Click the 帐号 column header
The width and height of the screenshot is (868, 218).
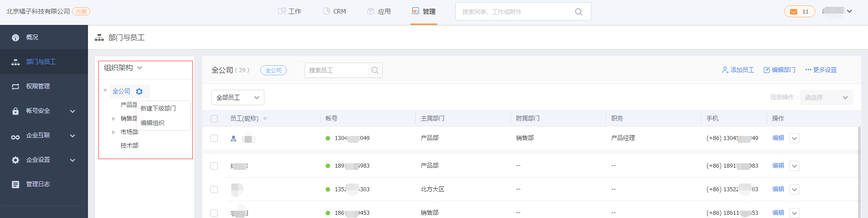(x=332, y=119)
